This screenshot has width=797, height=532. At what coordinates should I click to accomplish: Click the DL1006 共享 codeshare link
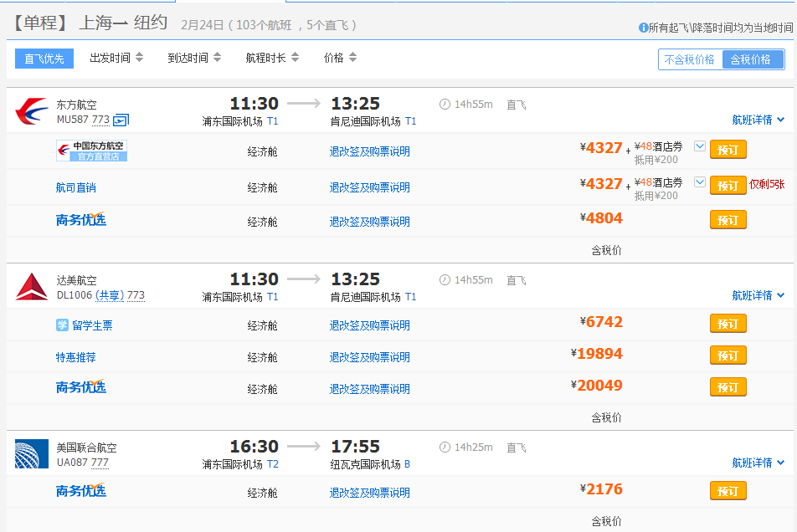coord(109,295)
